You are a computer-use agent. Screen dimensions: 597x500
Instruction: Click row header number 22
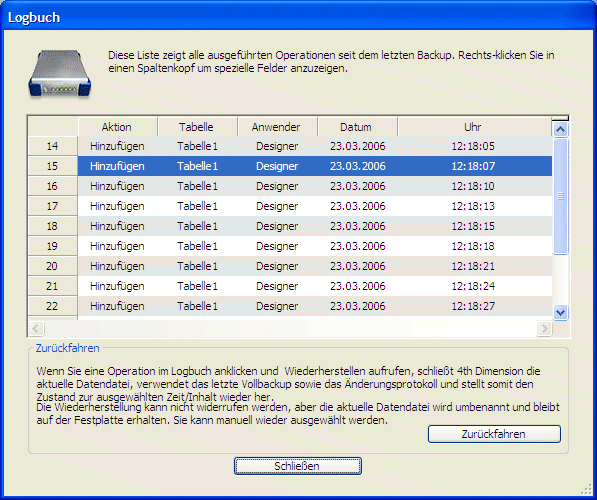point(53,306)
